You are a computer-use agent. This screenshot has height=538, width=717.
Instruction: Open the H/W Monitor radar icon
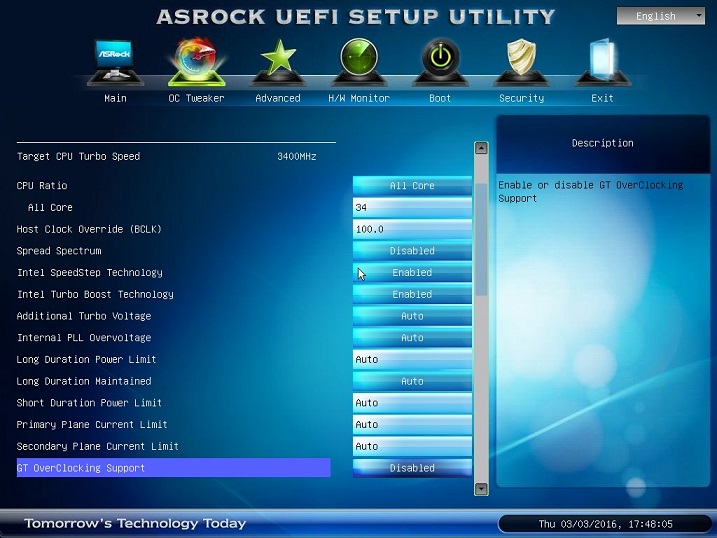(x=359, y=62)
